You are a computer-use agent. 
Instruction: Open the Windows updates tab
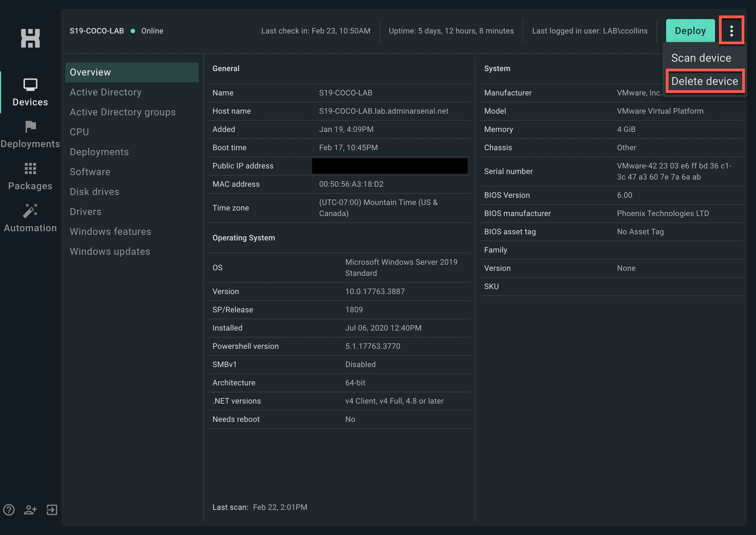pyautogui.click(x=110, y=251)
